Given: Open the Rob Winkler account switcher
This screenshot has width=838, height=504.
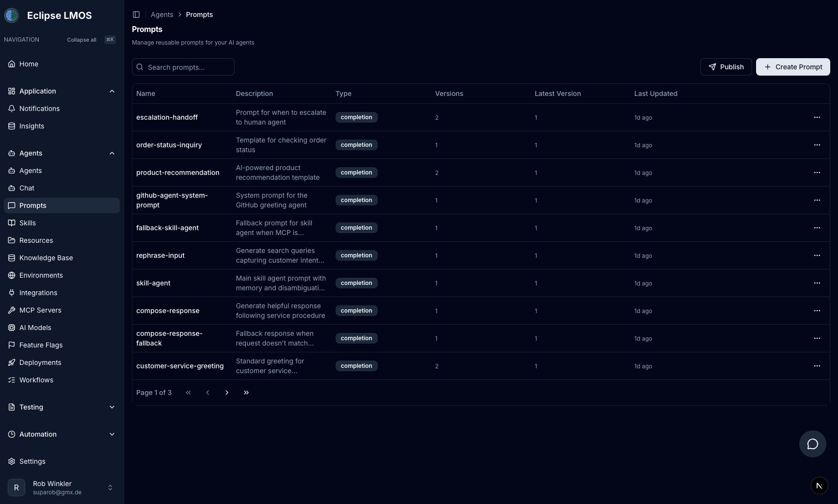Looking at the screenshot, I should pos(62,488).
